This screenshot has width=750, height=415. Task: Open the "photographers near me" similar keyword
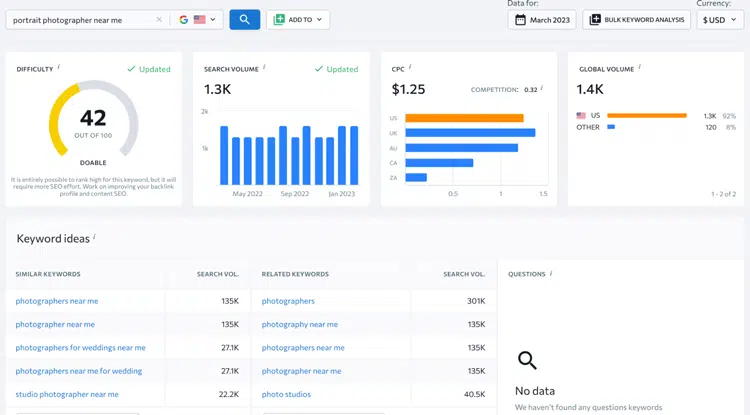(x=57, y=301)
